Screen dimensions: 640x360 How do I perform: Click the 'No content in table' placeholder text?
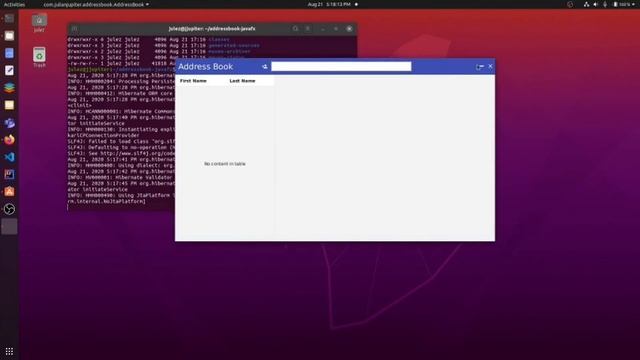tap(225, 164)
